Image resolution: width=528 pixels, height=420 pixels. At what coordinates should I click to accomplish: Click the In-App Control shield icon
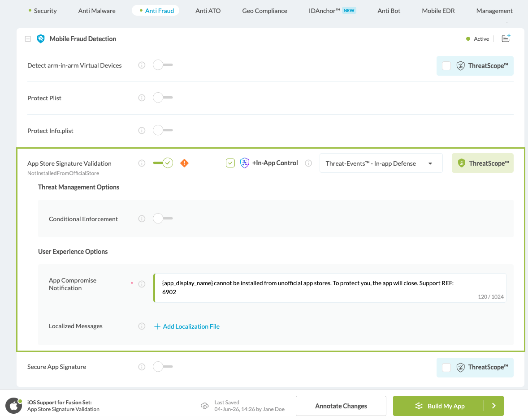[x=244, y=163]
